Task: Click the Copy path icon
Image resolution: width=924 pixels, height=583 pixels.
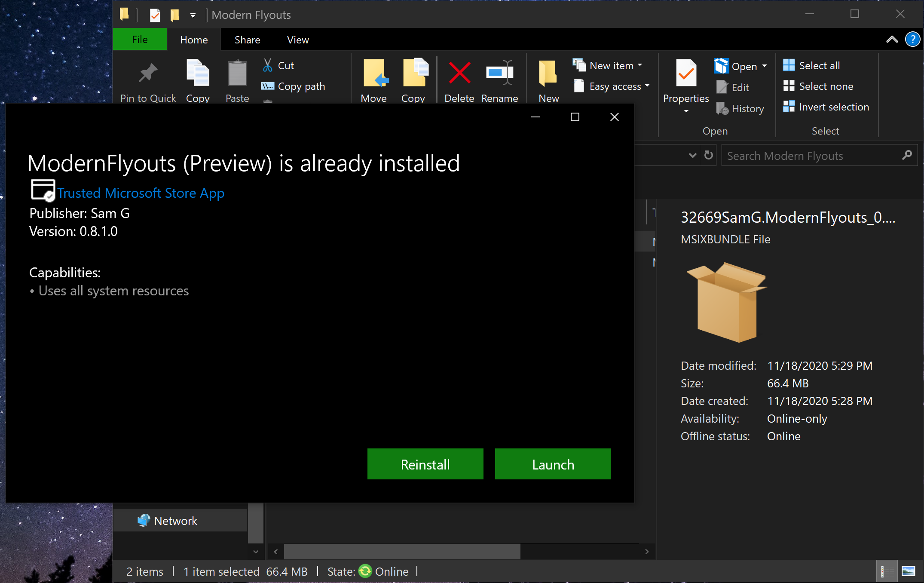Action: pyautogui.click(x=267, y=86)
